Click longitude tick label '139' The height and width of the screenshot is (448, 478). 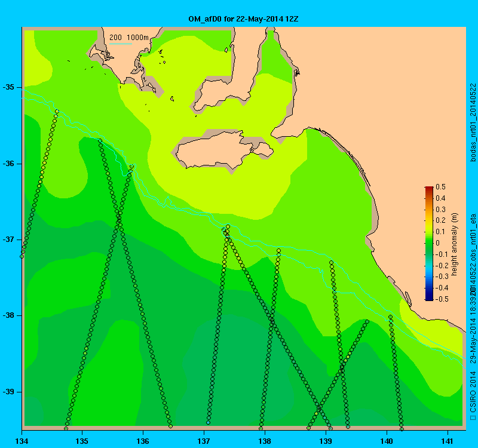[x=326, y=441]
